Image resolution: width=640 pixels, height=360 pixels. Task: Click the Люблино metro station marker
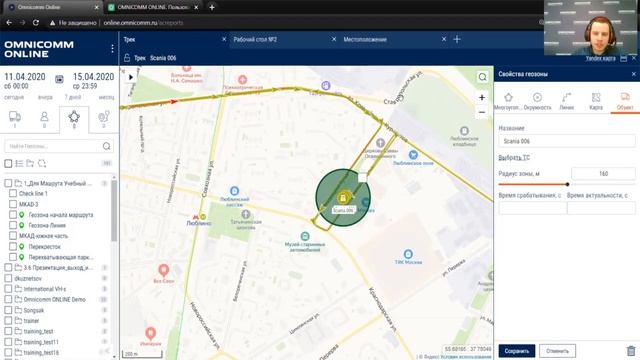click(x=202, y=217)
